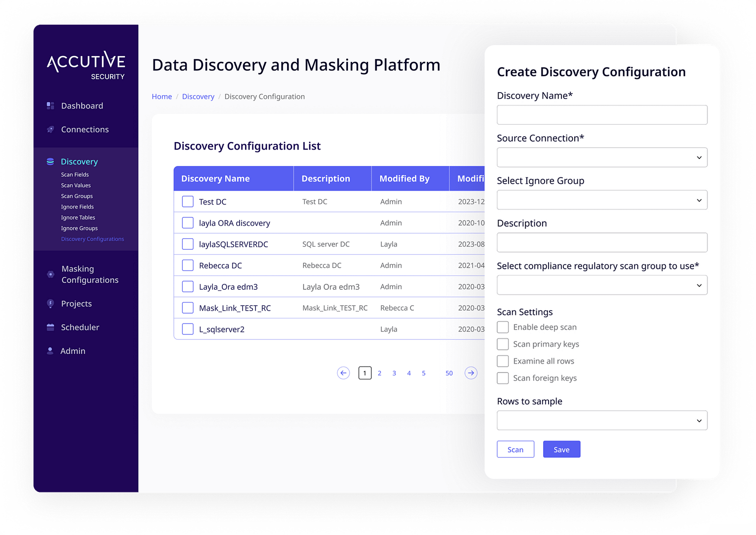The height and width of the screenshot is (535, 756).
Task: Follow the Home breadcrumb link
Action: (161, 97)
